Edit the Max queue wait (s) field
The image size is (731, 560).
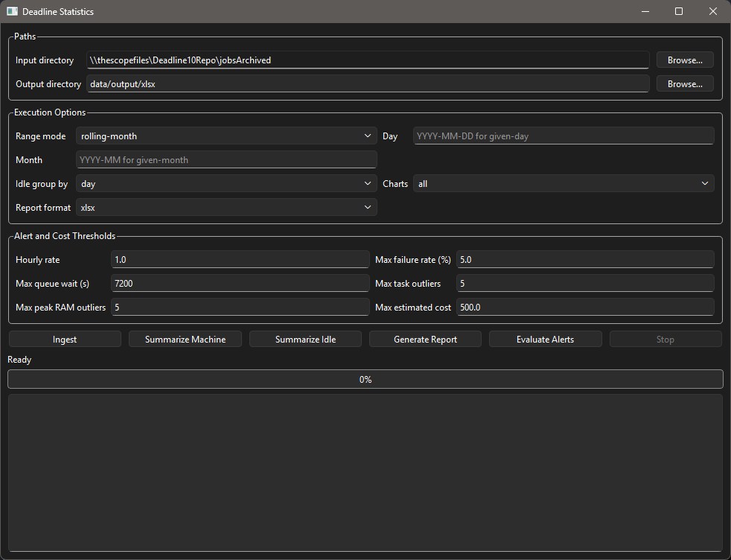240,283
